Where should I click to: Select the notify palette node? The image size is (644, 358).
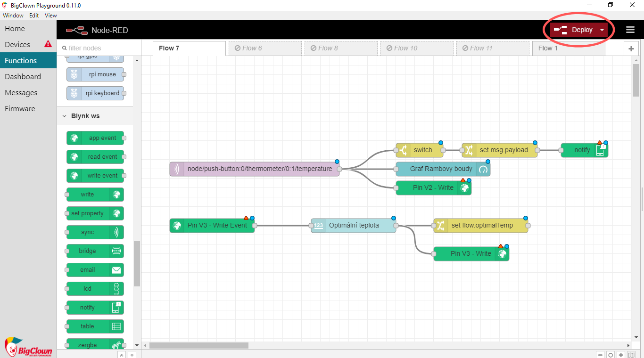(95, 308)
